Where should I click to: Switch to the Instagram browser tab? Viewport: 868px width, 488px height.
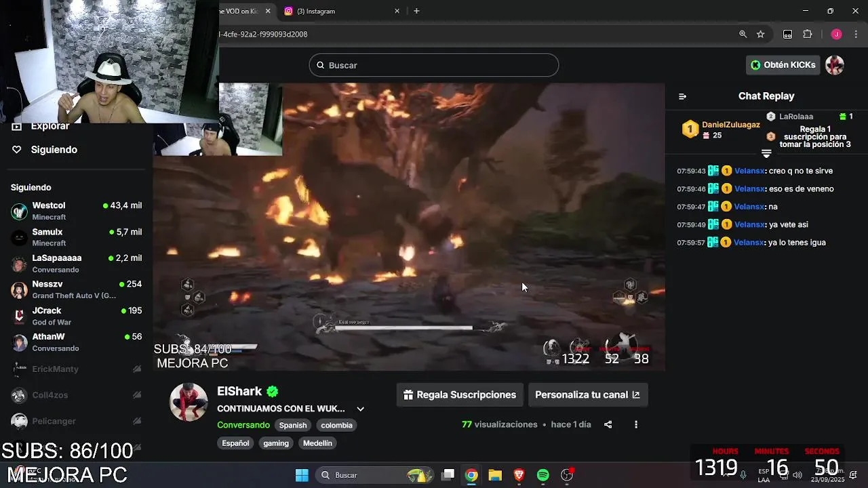341,11
